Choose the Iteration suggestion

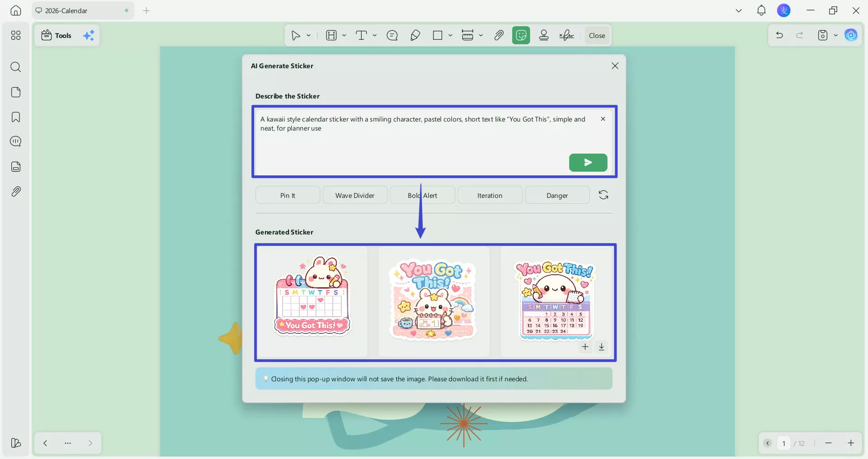(490, 195)
